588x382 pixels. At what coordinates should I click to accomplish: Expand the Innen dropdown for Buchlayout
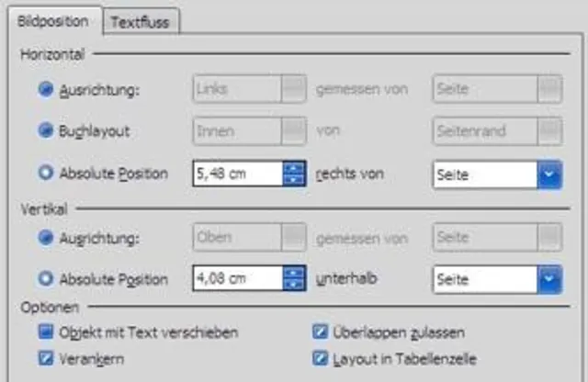pos(294,131)
